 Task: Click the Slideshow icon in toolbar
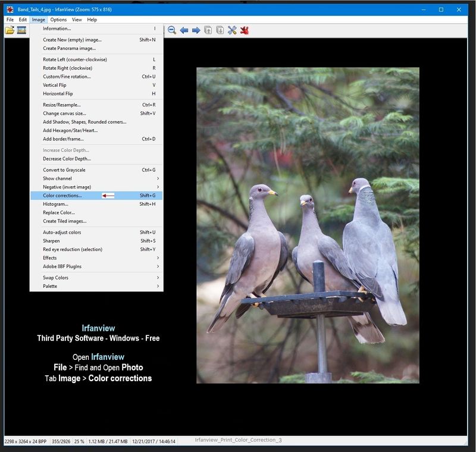click(21, 30)
